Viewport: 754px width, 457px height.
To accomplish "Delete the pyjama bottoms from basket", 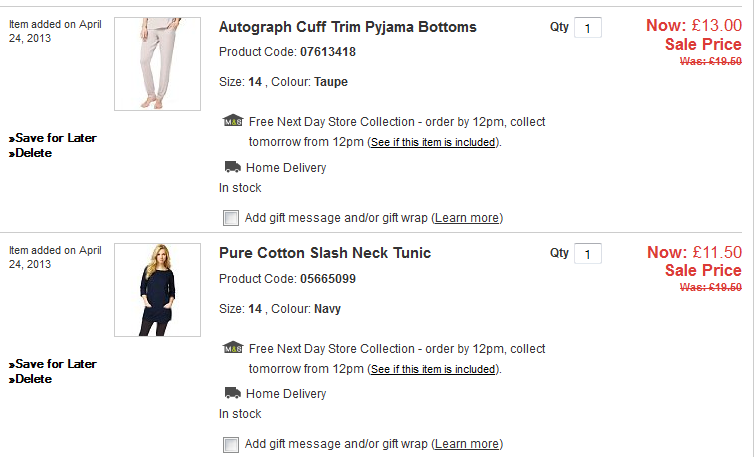I will (x=33, y=153).
